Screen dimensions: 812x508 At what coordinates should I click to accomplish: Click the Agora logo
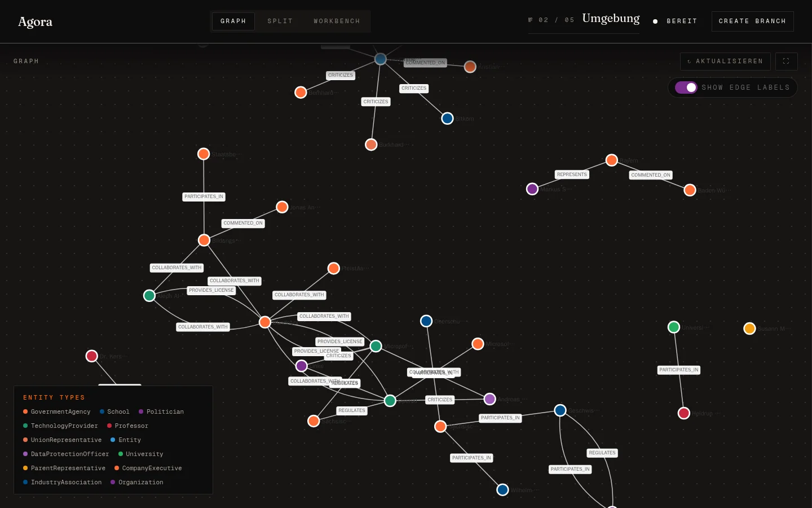tap(35, 21)
